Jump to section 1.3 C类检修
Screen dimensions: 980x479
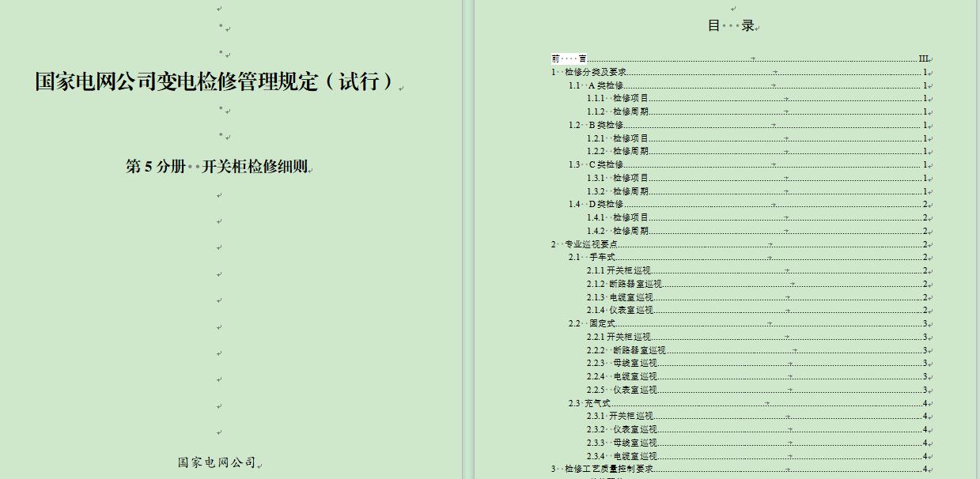pos(749,164)
